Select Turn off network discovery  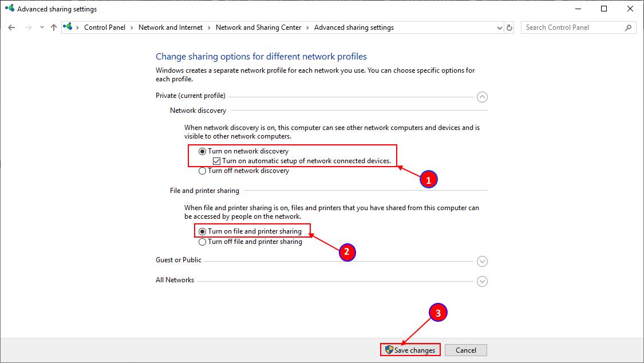coord(202,171)
